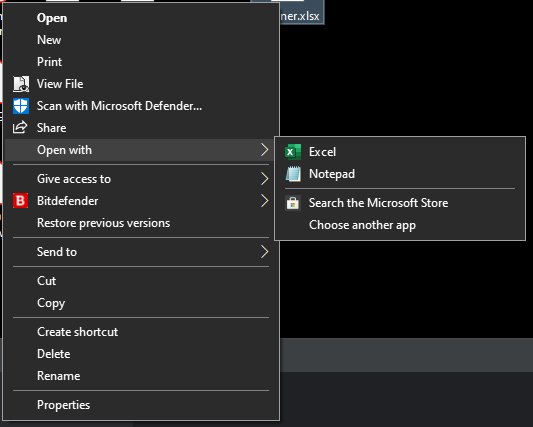
Task: Rename the selected file
Action: click(141, 376)
